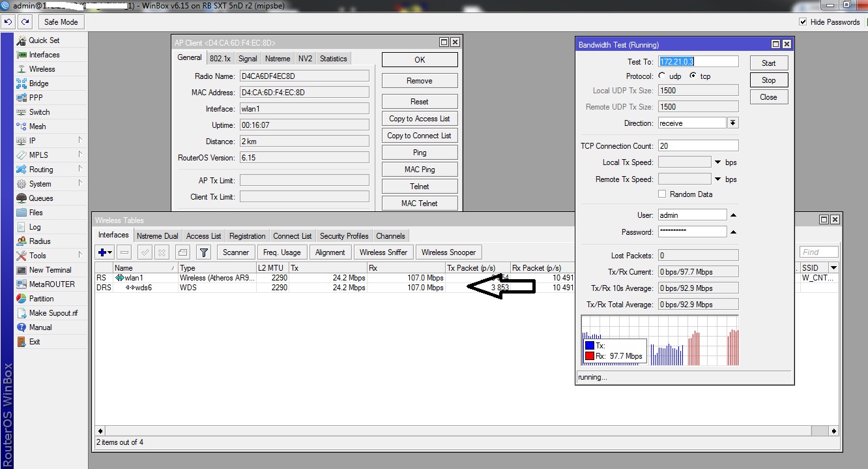
Task: Expand Routing submenu in sidebar
Action: coord(80,169)
